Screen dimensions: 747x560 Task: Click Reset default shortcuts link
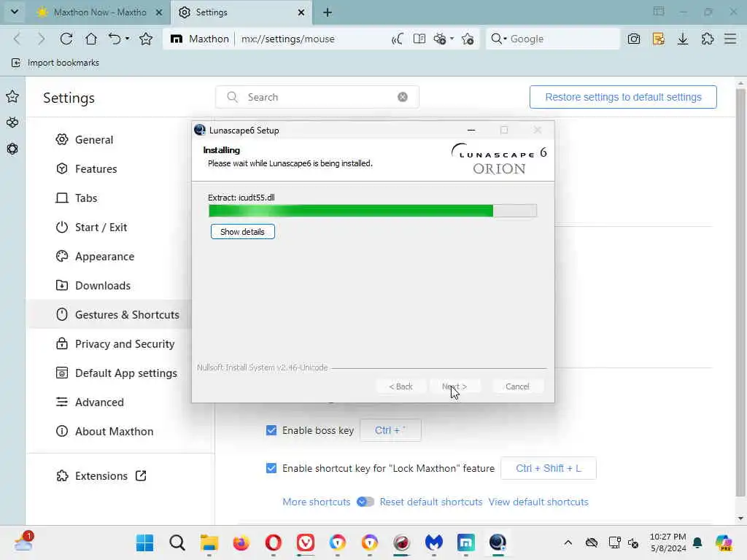click(x=430, y=502)
